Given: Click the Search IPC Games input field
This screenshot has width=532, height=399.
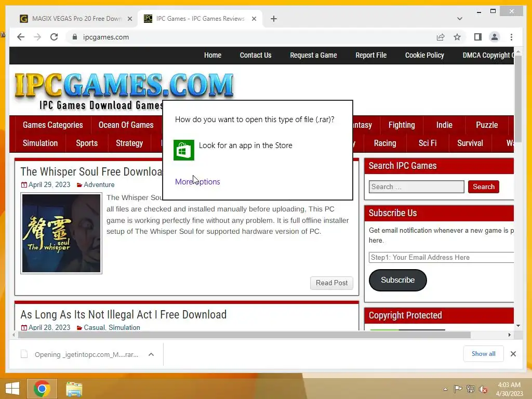Looking at the screenshot, I should [416, 187].
